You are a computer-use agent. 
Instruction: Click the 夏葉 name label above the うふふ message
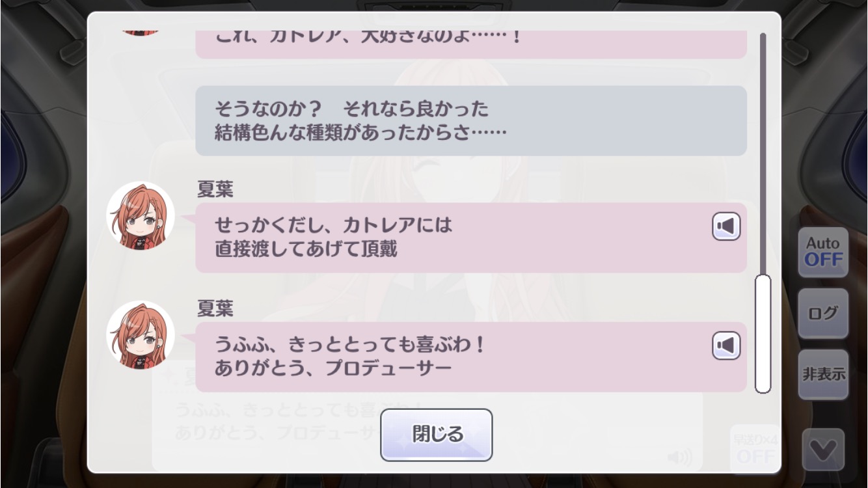point(215,309)
